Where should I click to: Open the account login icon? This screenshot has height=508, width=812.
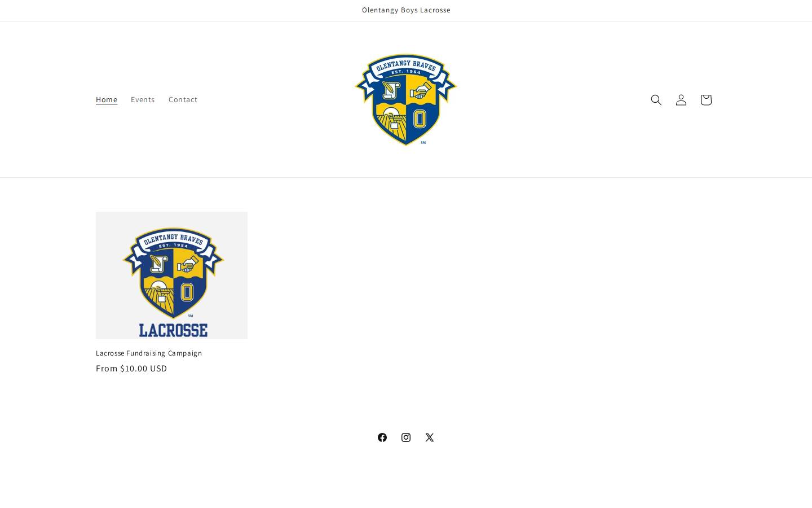click(x=681, y=100)
